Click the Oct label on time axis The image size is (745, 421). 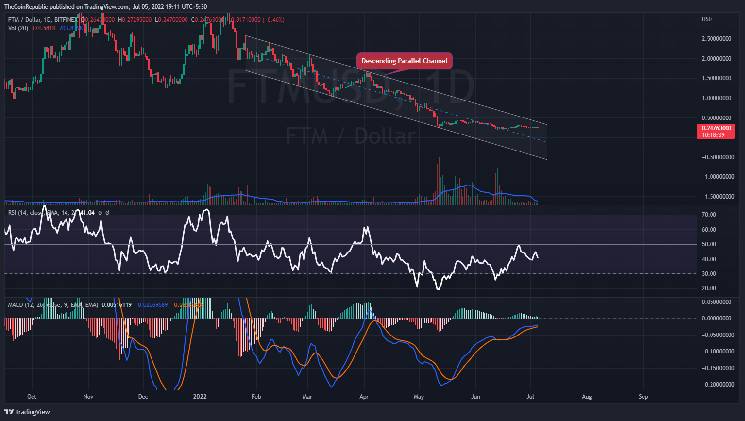[31, 397]
